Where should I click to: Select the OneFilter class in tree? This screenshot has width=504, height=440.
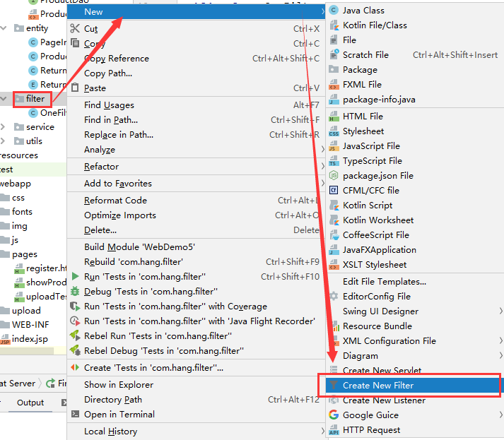tap(53, 113)
